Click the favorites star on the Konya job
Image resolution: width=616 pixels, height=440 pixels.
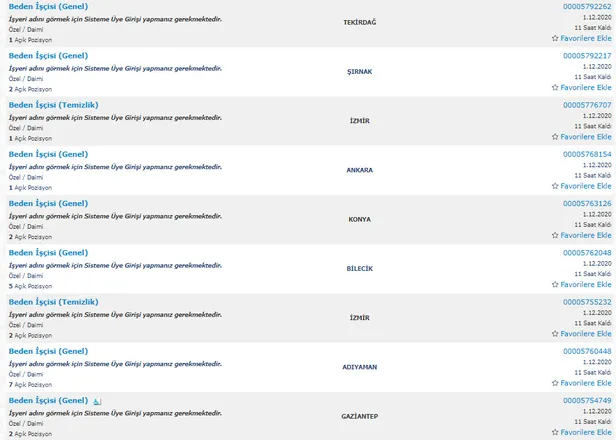pyautogui.click(x=555, y=235)
